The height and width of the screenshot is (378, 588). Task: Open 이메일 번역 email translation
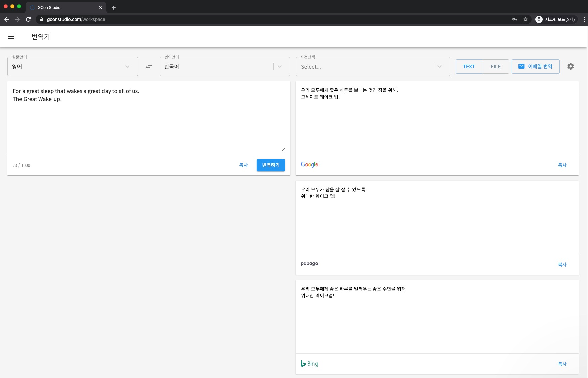pos(536,66)
